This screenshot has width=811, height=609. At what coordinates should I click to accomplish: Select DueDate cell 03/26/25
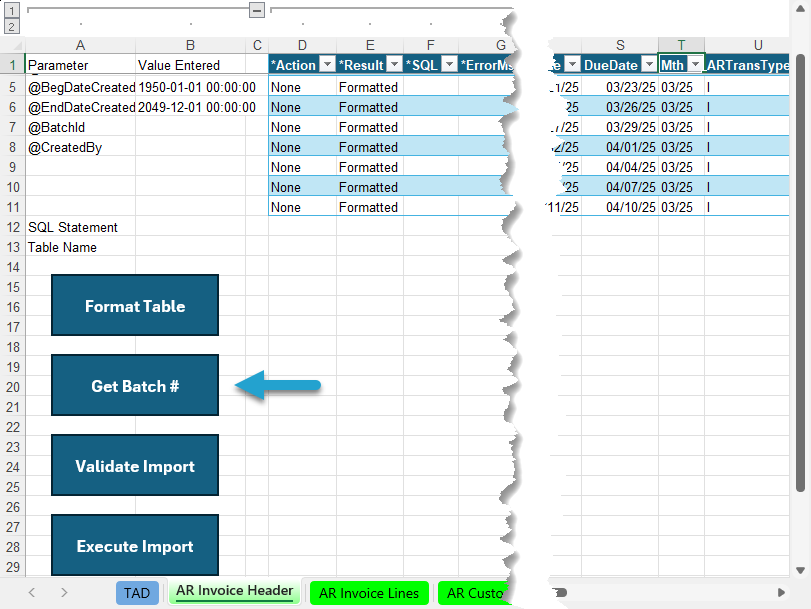(620, 107)
